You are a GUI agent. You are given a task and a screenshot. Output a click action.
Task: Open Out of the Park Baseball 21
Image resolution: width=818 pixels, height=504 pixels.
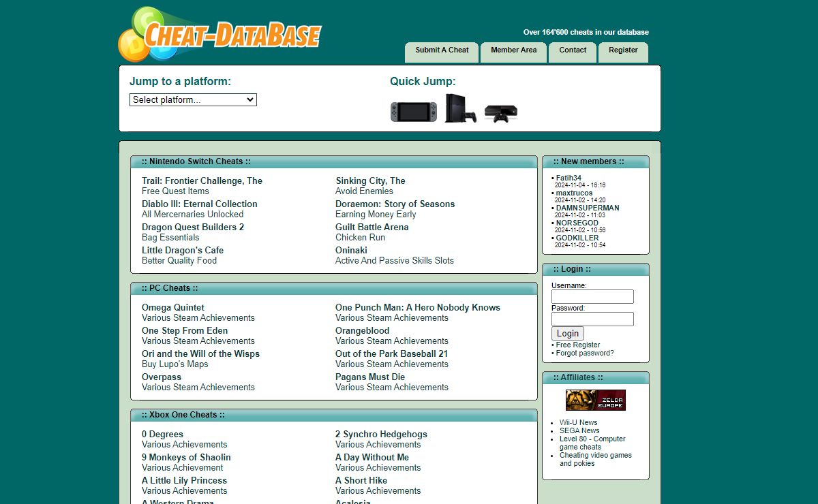pos(391,353)
